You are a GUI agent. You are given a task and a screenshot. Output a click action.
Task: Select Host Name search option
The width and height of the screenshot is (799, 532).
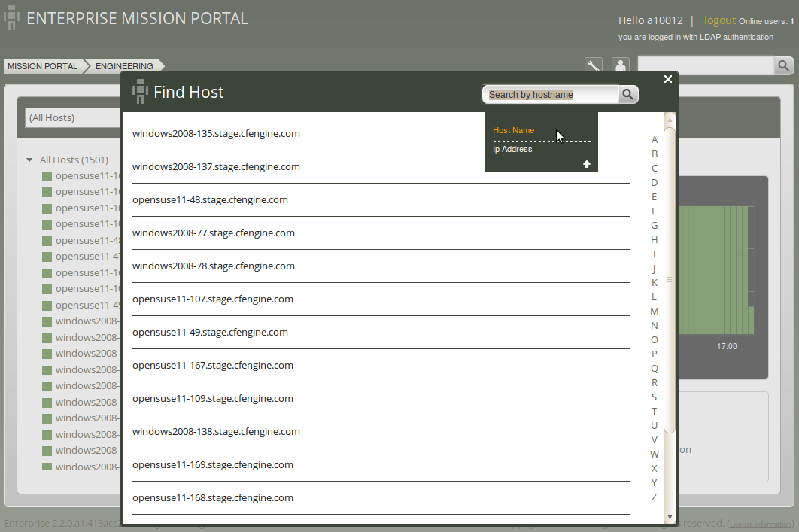pos(513,130)
